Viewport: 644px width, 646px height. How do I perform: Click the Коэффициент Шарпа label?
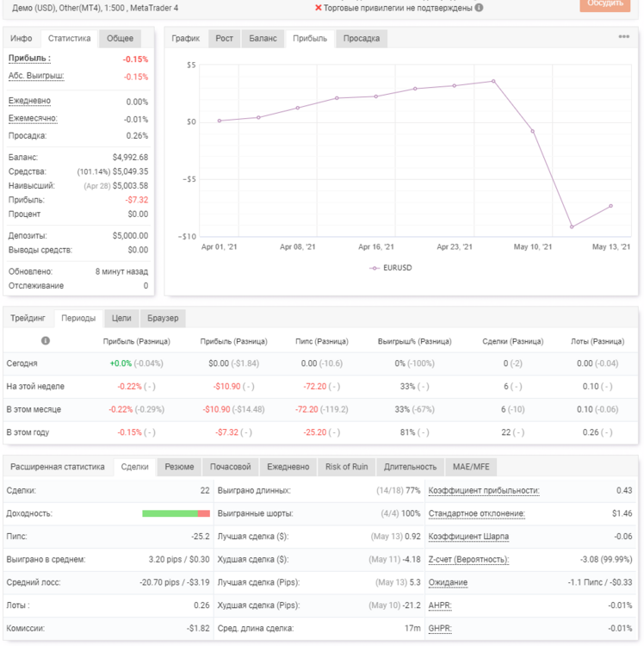(468, 537)
